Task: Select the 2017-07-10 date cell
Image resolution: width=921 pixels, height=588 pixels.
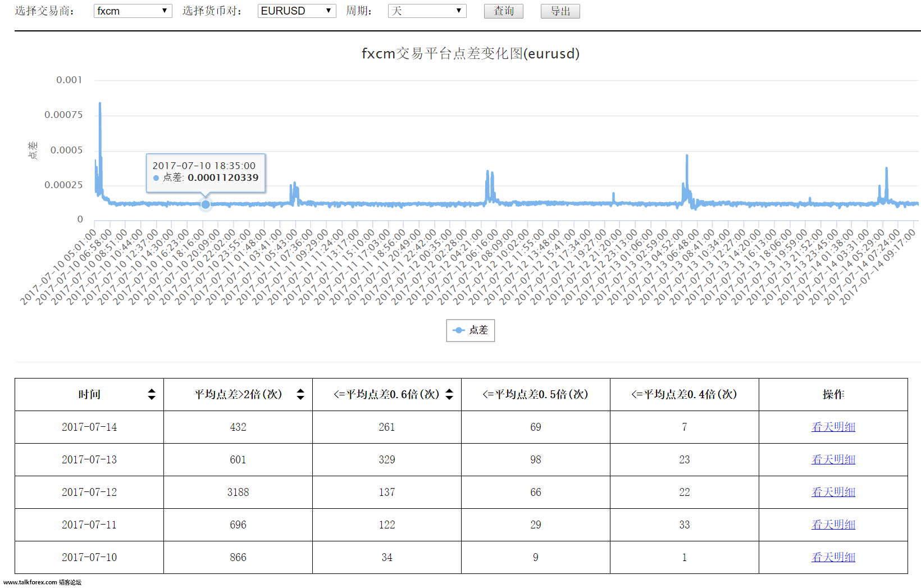Action: pos(89,557)
